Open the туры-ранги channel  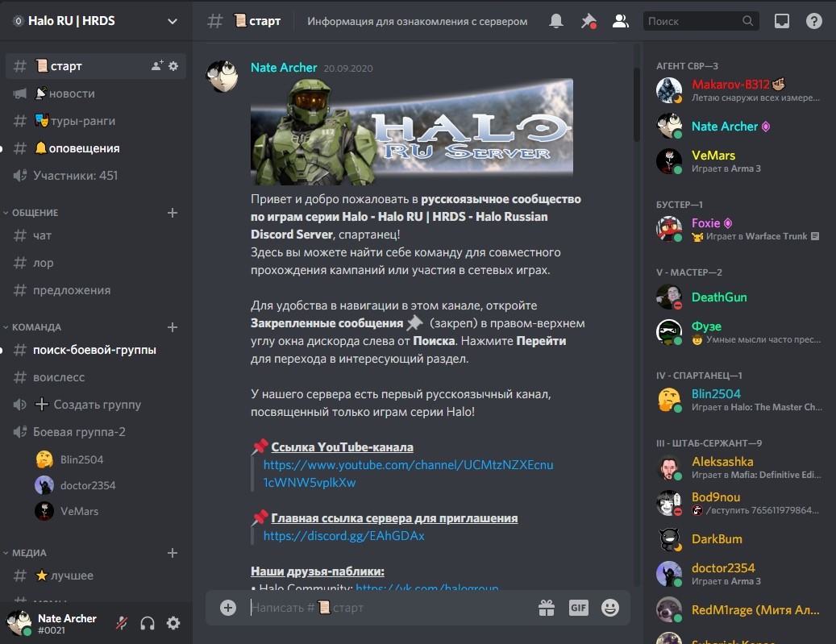(x=96, y=121)
